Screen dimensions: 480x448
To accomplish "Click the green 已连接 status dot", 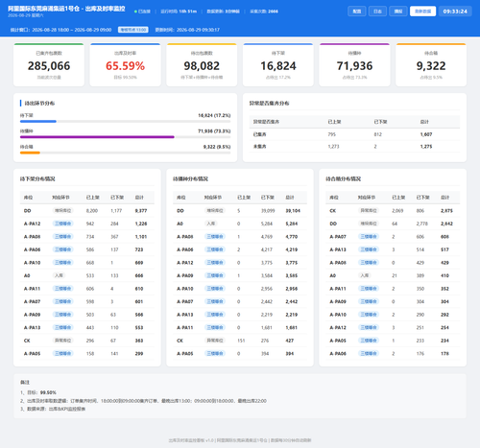I will 135,12.
